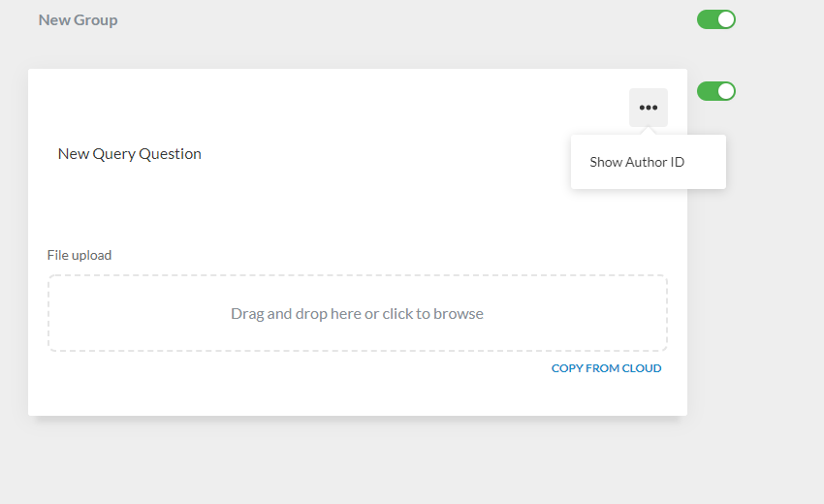
Task: Import a file with Copy From Cloud
Action: [x=606, y=368]
